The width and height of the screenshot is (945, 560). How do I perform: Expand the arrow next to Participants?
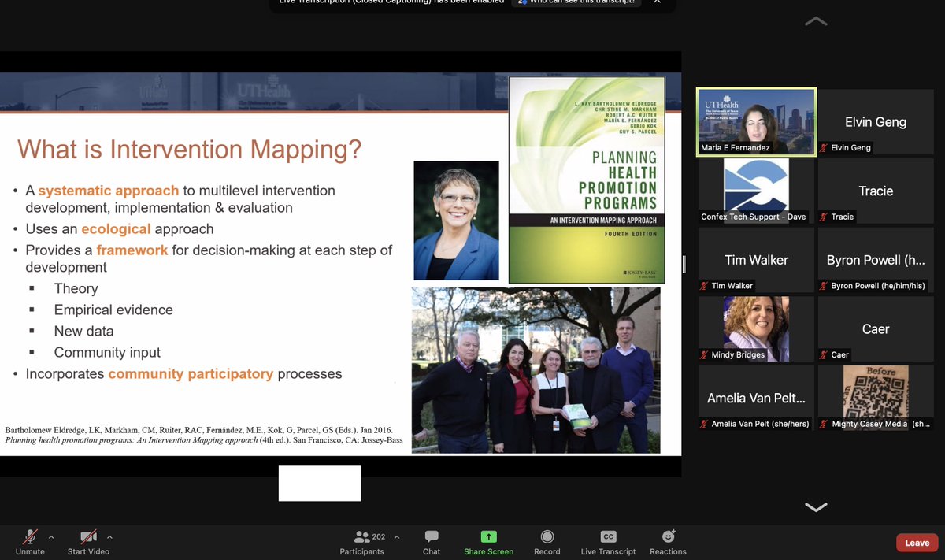click(x=397, y=537)
